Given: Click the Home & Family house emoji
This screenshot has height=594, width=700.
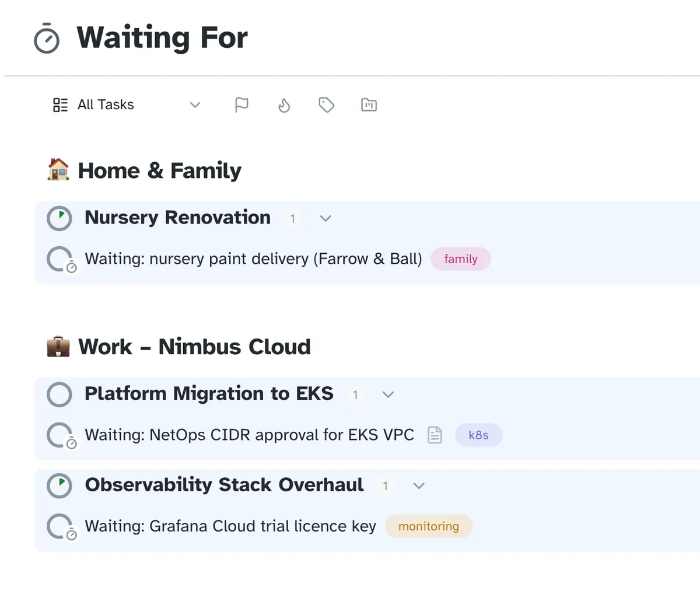Looking at the screenshot, I should [x=58, y=170].
